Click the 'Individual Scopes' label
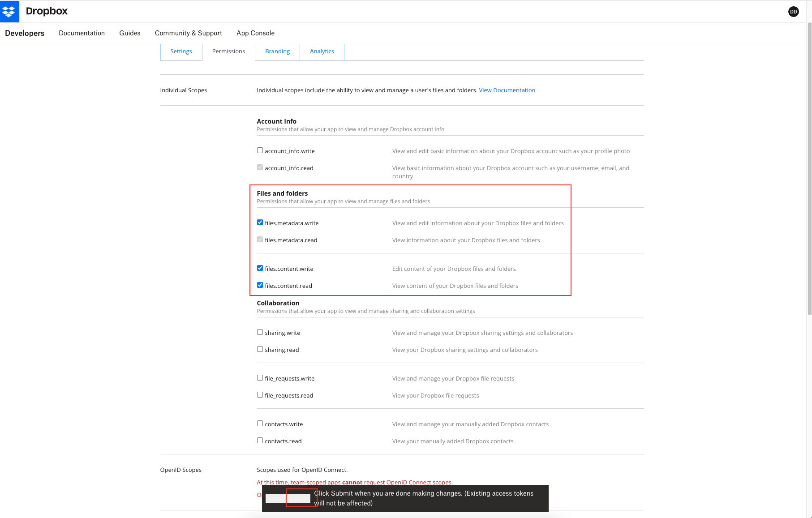Image resolution: width=812 pixels, height=518 pixels. point(184,90)
